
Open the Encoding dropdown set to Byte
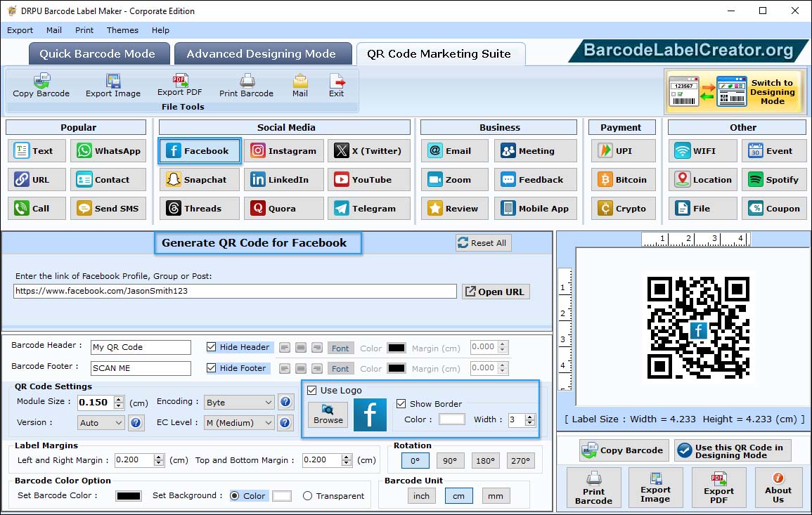239,403
